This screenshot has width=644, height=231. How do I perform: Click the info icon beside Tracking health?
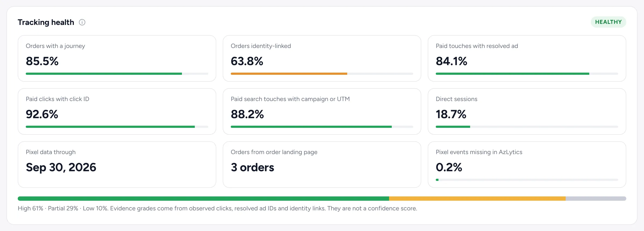coord(82,22)
